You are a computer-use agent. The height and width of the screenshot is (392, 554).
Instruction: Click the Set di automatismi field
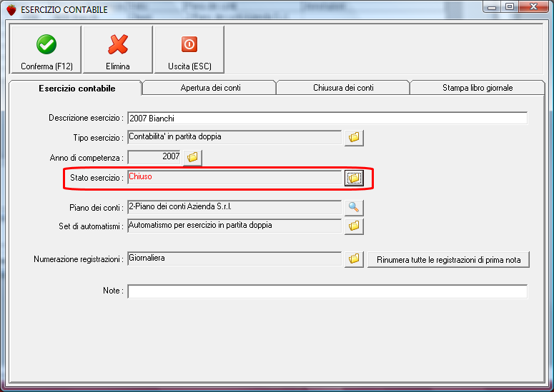(x=234, y=226)
